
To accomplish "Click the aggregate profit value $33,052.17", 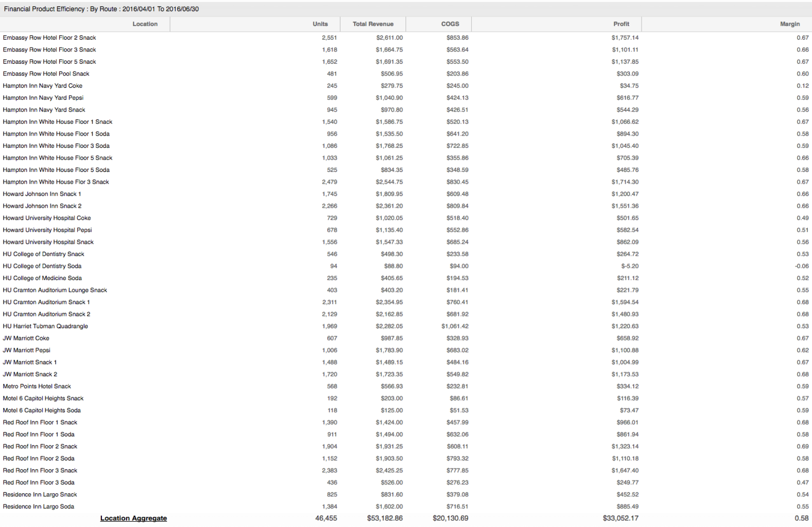I will [621, 518].
